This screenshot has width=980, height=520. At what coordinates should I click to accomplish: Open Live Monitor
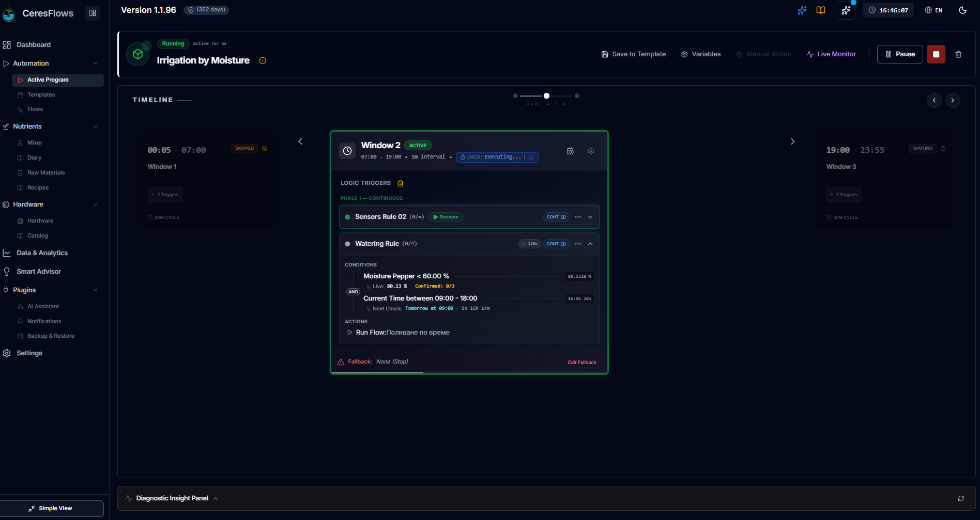(x=831, y=54)
